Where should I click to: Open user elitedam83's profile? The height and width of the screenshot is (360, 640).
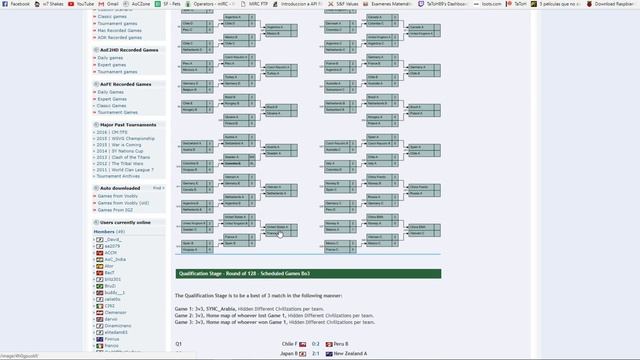click(116, 333)
